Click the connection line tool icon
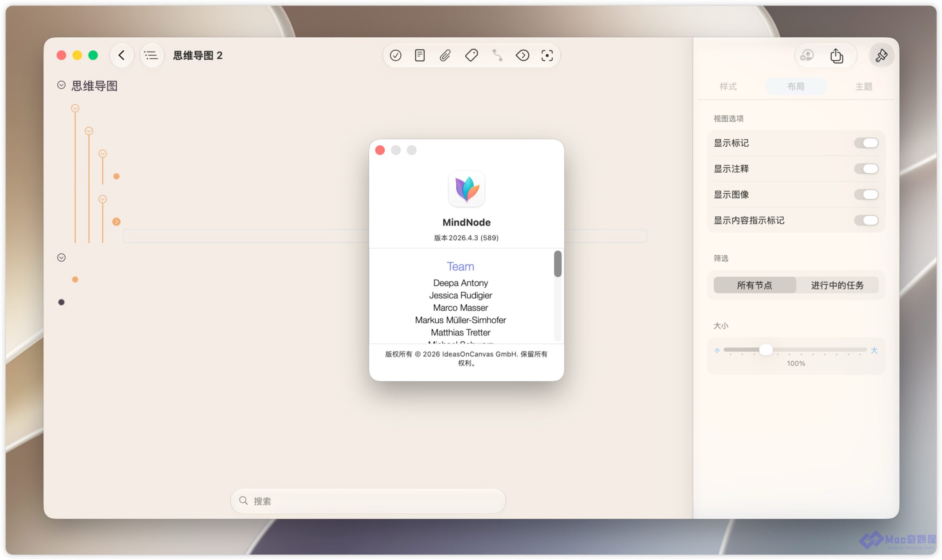 coord(497,56)
